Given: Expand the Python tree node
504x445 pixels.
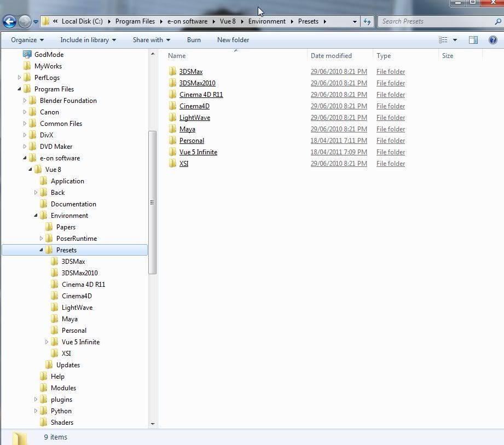Looking at the screenshot, I should (36, 411).
